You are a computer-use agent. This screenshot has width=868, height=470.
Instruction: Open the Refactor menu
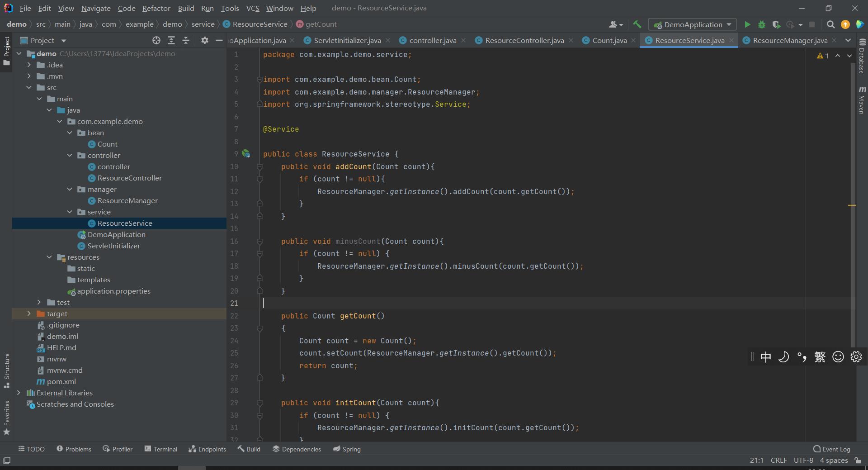pos(156,8)
